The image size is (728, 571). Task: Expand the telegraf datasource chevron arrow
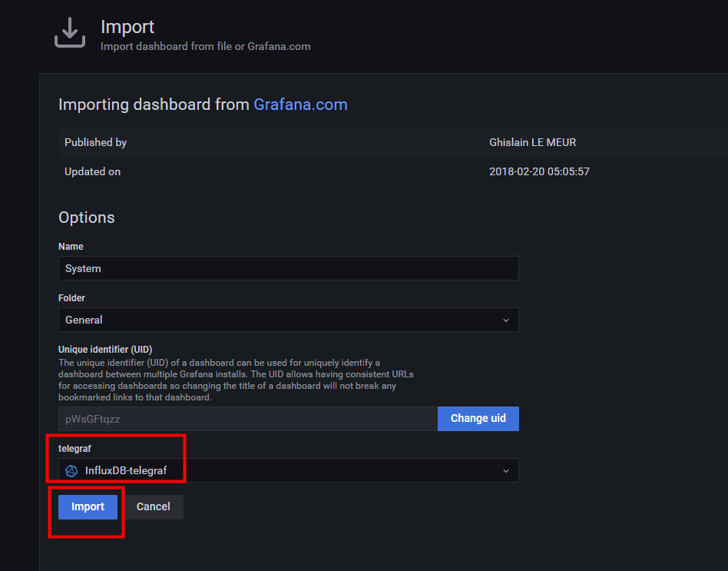tap(506, 471)
